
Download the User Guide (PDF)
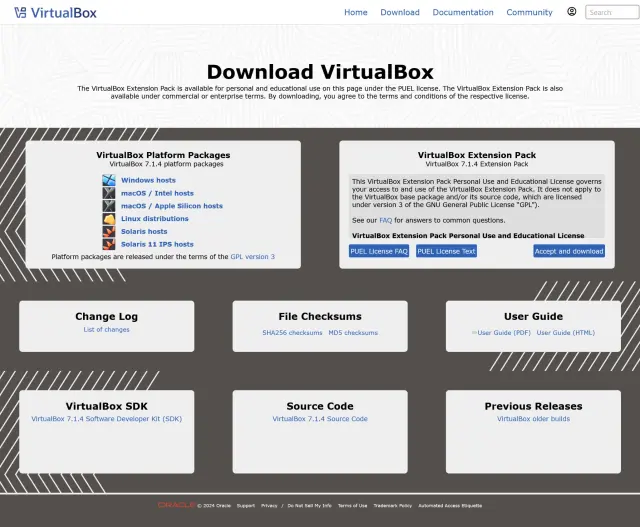(504, 333)
